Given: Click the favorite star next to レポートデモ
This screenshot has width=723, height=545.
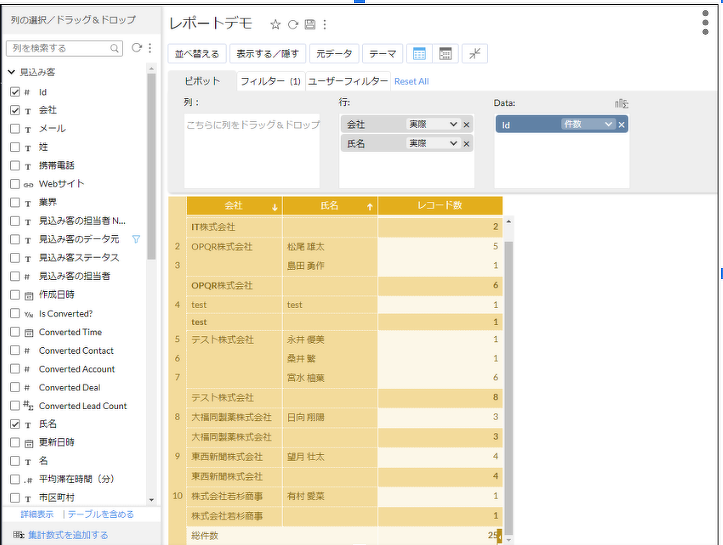Looking at the screenshot, I should point(276,24).
